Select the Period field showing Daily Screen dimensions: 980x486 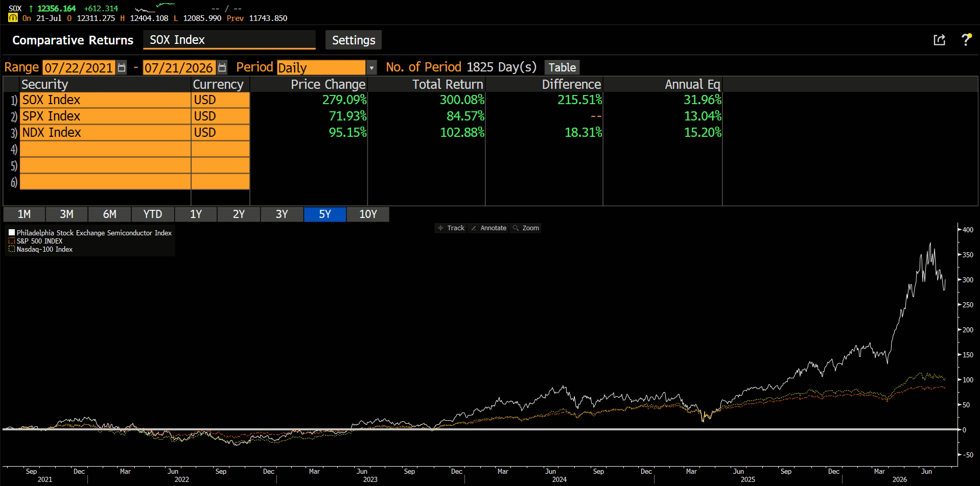[321, 67]
